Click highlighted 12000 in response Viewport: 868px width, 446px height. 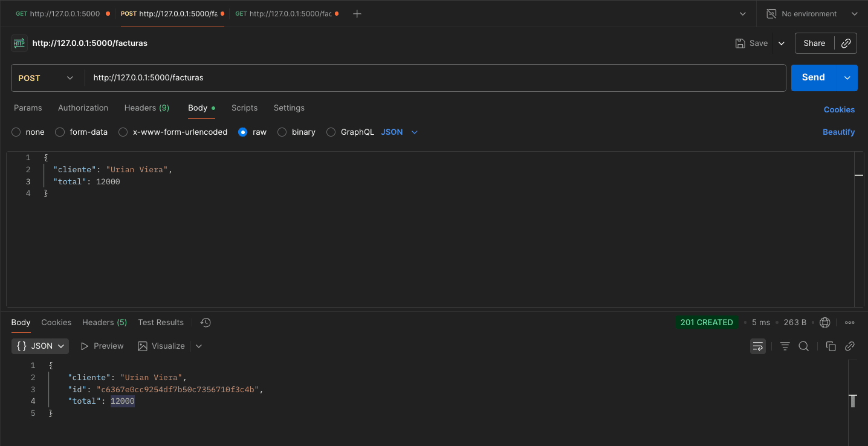coord(123,401)
